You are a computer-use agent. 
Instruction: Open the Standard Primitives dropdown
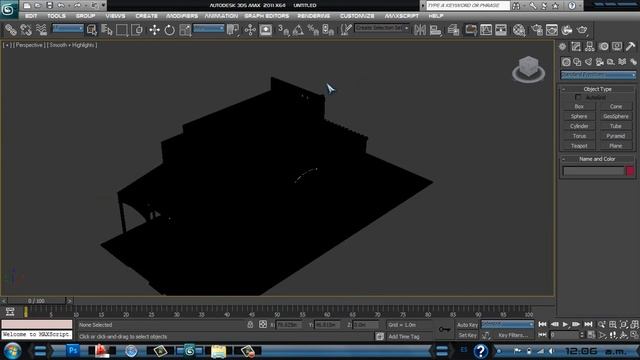pos(598,75)
